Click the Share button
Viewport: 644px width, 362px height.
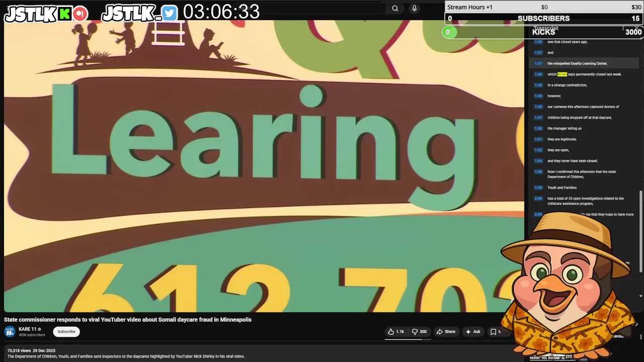point(446,332)
